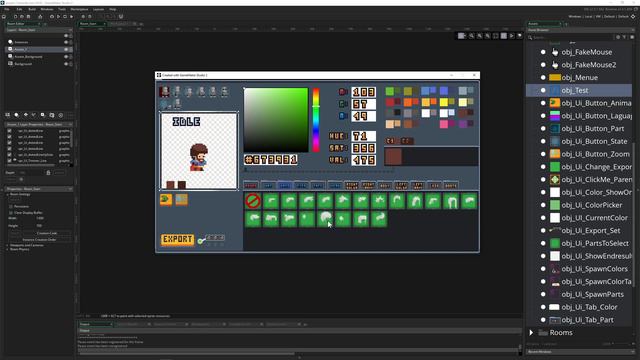The width and height of the screenshot is (640, 360).
Task: Click the hex color code field
Action: point(271,160)
